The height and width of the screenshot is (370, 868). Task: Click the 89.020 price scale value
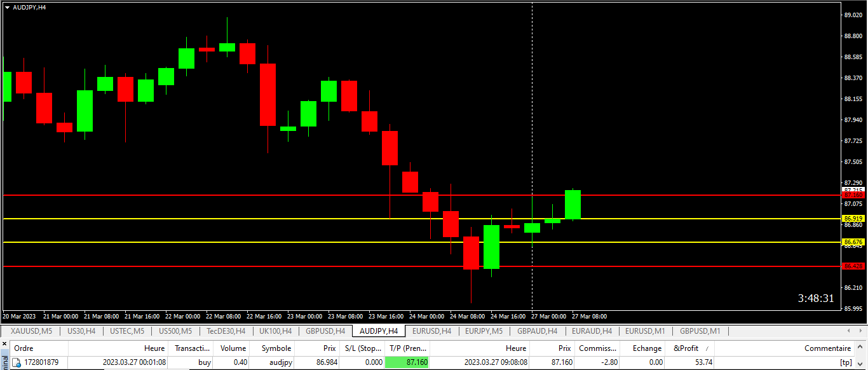tap(853, 15)
